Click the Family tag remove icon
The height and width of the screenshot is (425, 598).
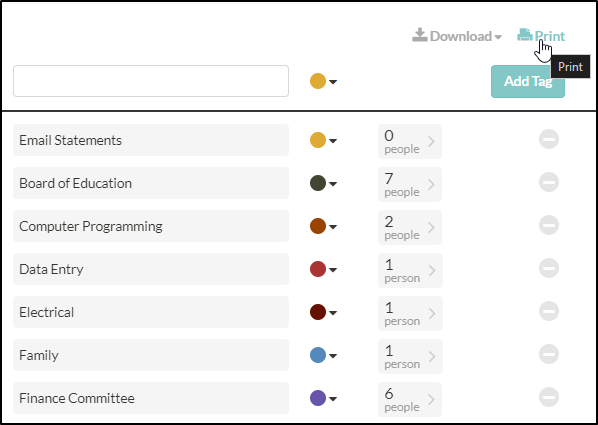pyautogui.click(x=549, y=354)
